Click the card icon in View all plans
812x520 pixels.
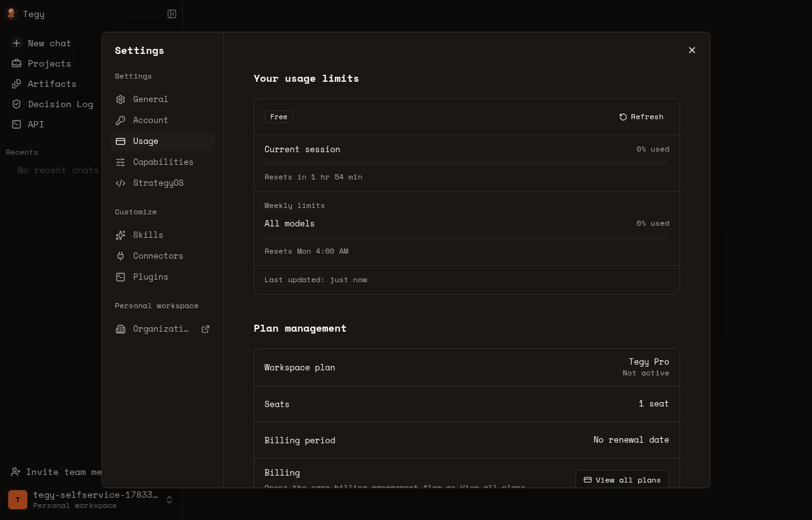587,480
